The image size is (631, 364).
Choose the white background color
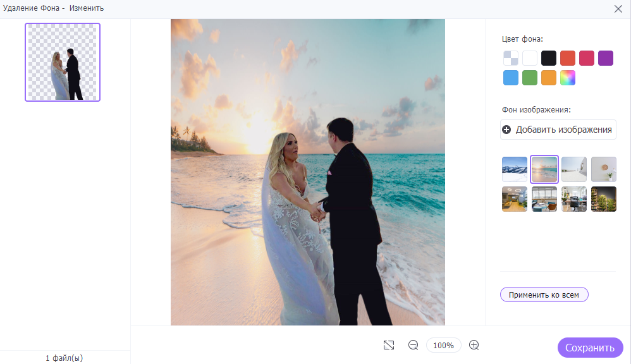(530, 58)
